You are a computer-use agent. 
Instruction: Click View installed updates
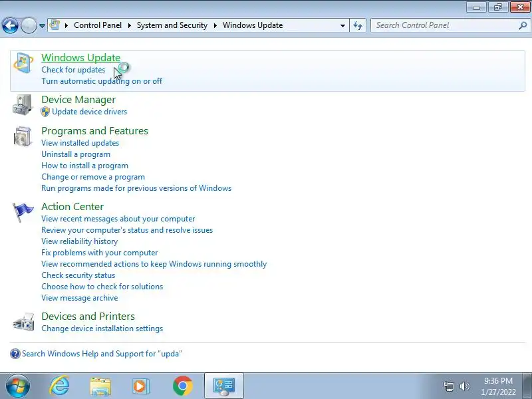80,143
